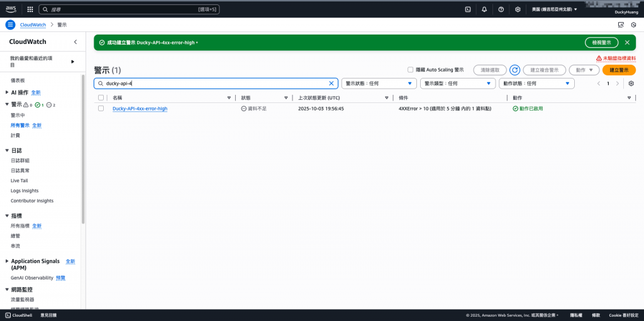
Task: Open the 動作 actions dropdown button
Action: tap(584, 70)
